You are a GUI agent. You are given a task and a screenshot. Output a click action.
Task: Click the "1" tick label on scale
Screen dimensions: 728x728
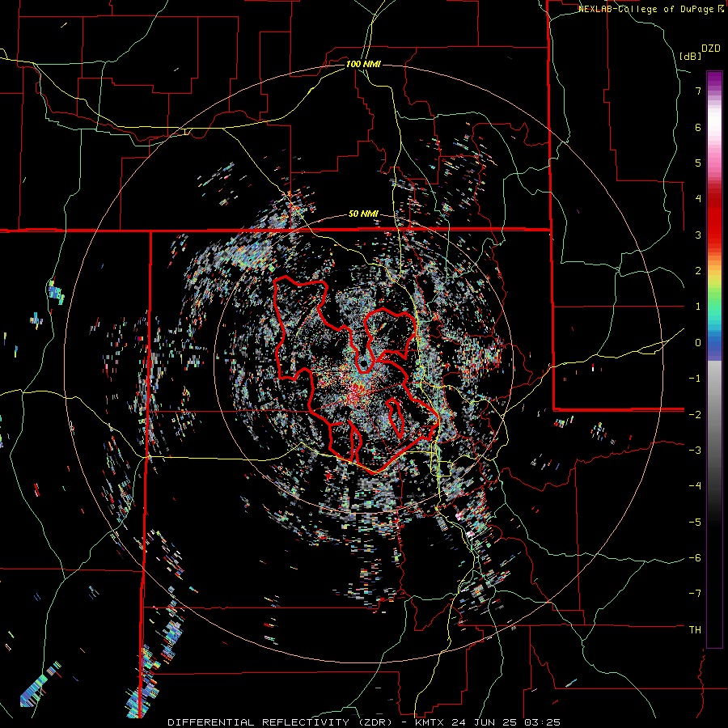pos(698,307)
